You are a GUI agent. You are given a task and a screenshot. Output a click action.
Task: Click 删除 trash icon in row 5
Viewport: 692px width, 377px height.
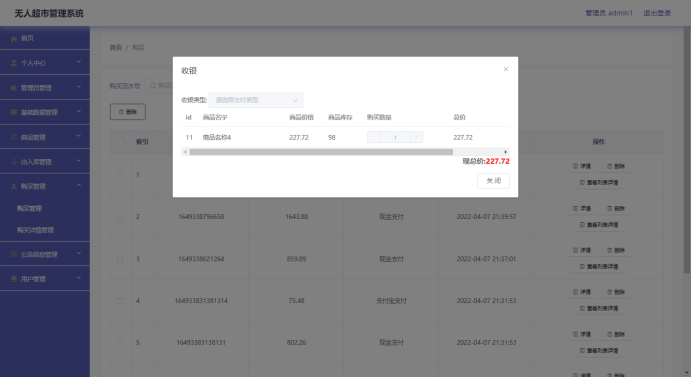[x=609, y=334]
